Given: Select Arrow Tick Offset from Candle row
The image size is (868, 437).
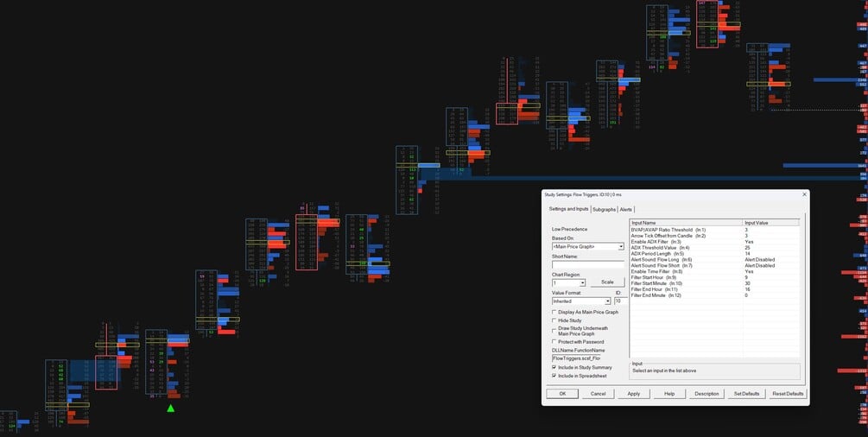Looking at the screenshot, I should pyautogui.click(x=714, y=236).
